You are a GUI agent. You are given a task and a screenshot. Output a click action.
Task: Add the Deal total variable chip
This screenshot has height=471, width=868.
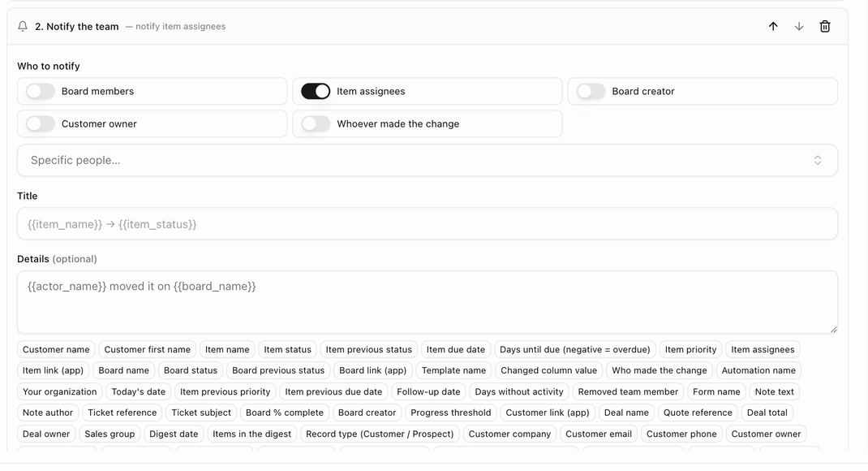767,413
